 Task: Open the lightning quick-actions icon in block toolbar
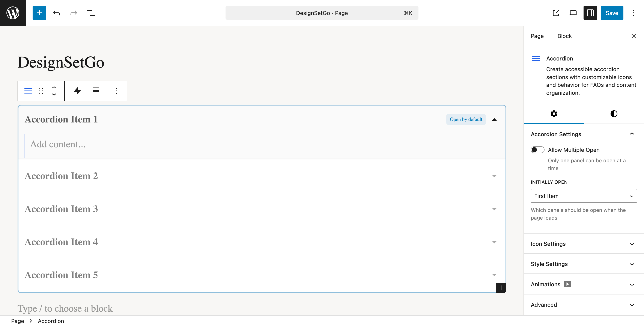point(78,91)
